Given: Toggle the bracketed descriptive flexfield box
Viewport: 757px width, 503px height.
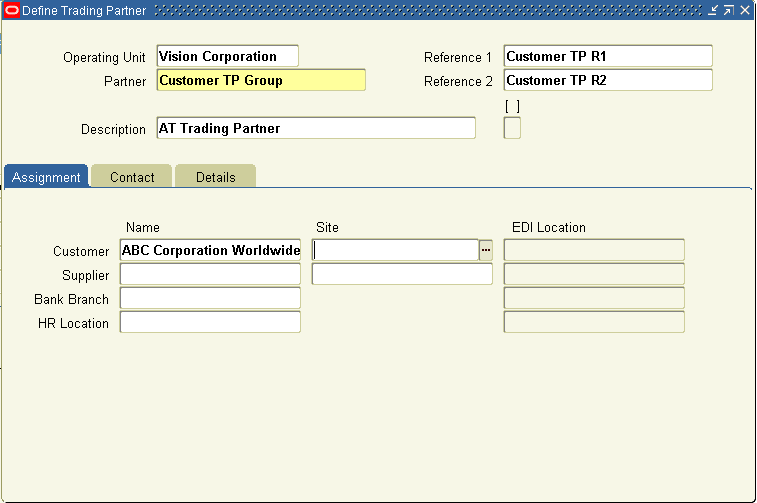Looking at the screenshot, I should [x=512, y=128].
